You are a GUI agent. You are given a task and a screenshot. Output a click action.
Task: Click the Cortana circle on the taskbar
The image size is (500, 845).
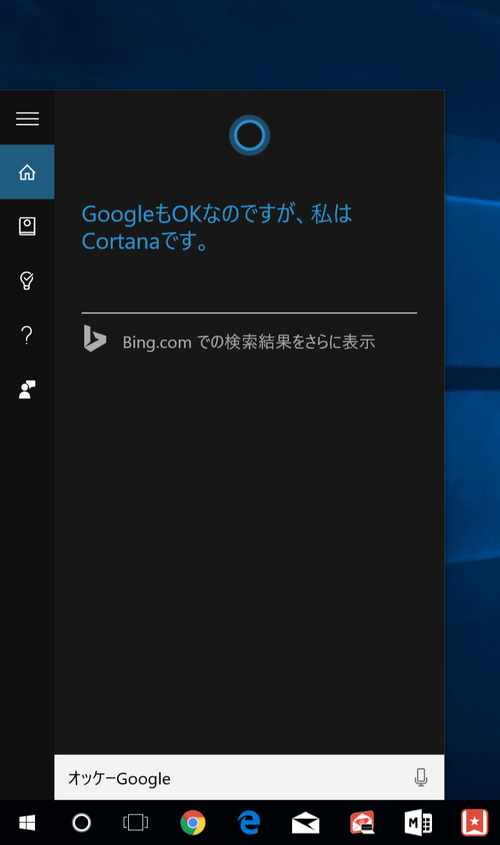click(82, 822)
